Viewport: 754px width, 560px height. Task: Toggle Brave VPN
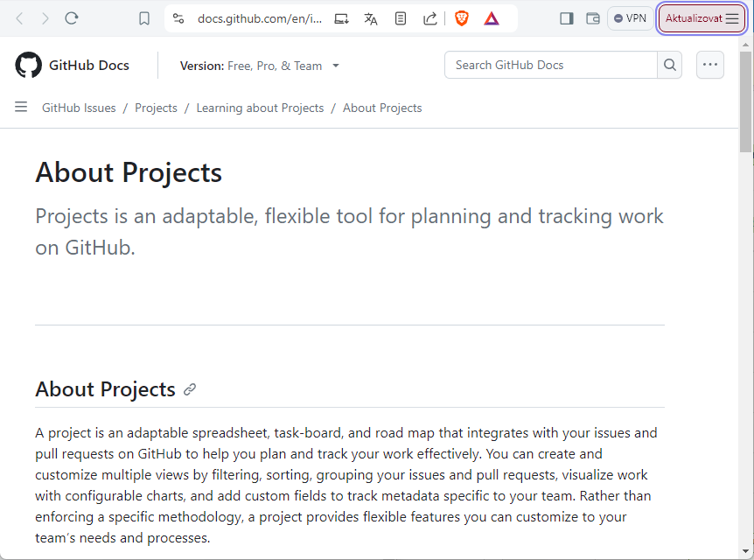tap(630, 17)
